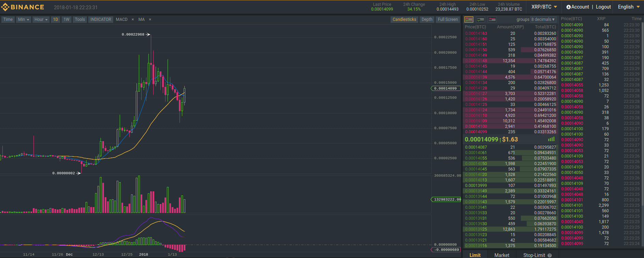This screenshot has width=644, height=258.
Task: Select sell order at price 0.00014148
Action: pos(511,61)
